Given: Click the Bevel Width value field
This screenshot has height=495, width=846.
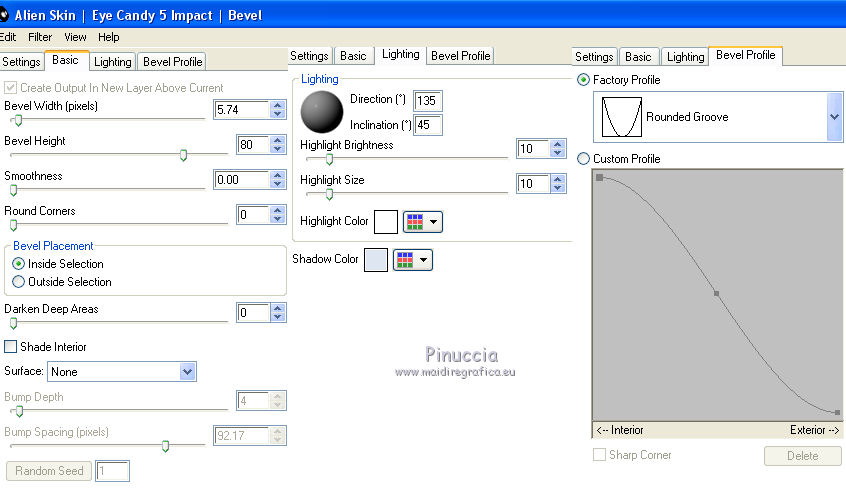Looking at the screenshot, I should coord(242,110).
